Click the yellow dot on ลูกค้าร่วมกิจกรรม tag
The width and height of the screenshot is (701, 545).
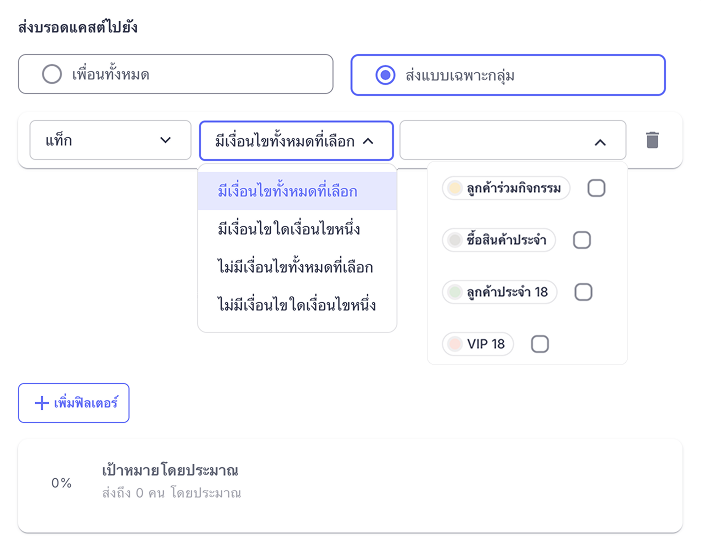click(x=455, y=188)
